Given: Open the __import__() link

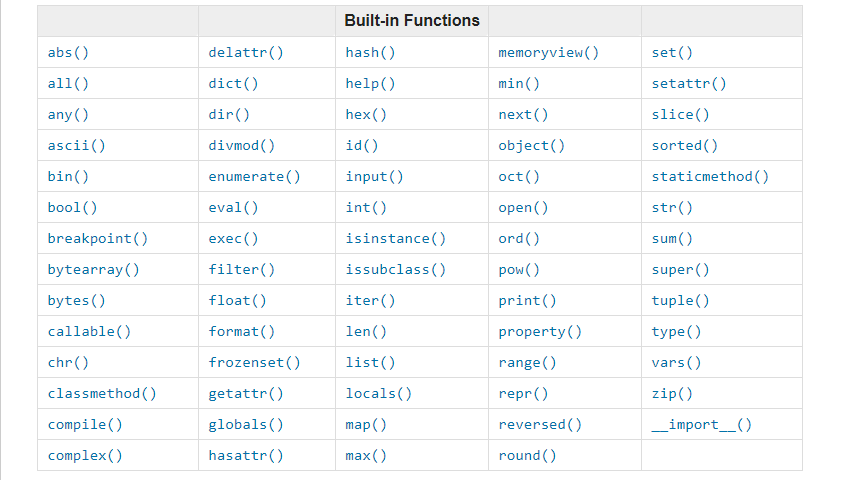Looking at the screenshot, I should (701, 424).
